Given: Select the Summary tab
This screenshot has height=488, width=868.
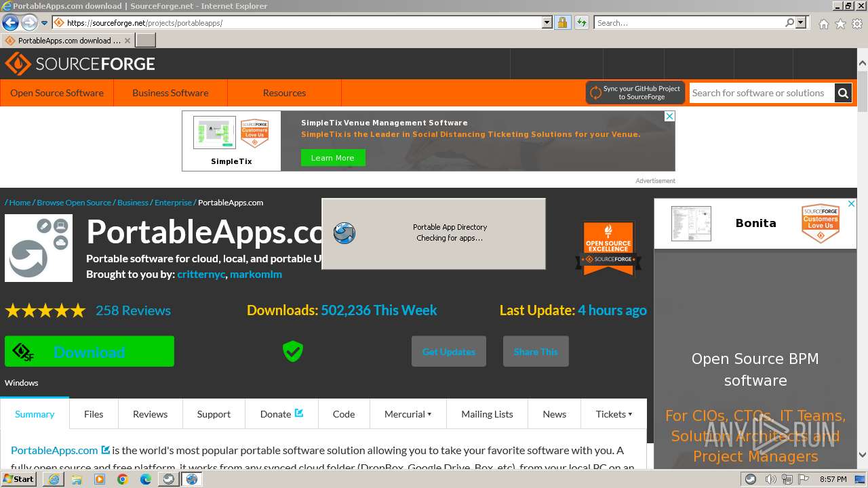Looking at the screenshot, I should tap(35, 414).
